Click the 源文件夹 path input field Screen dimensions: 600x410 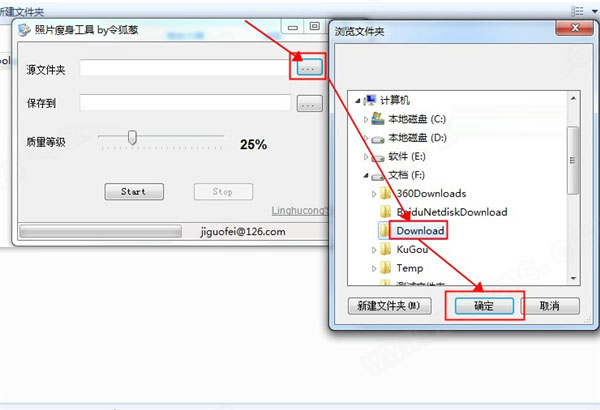pyautogui.click(x=185, y=68)
